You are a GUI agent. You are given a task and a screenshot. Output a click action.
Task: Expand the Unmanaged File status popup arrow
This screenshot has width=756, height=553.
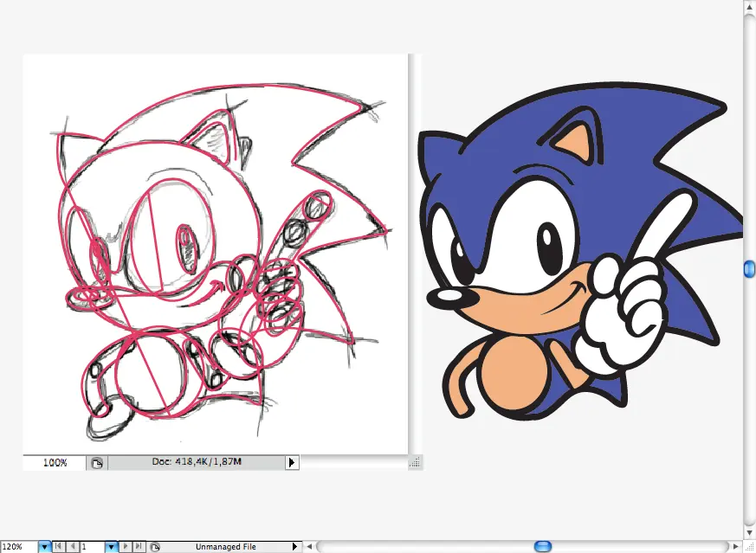coord(295,547)
